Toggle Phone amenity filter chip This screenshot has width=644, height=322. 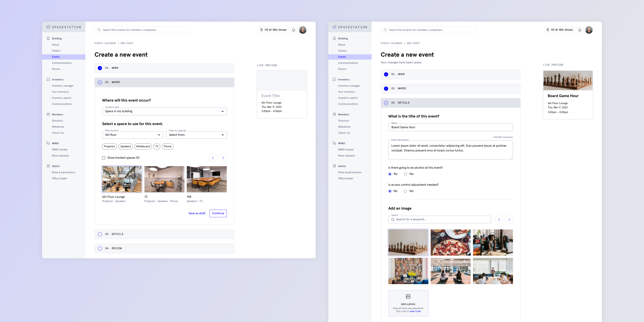coord(167,147)
